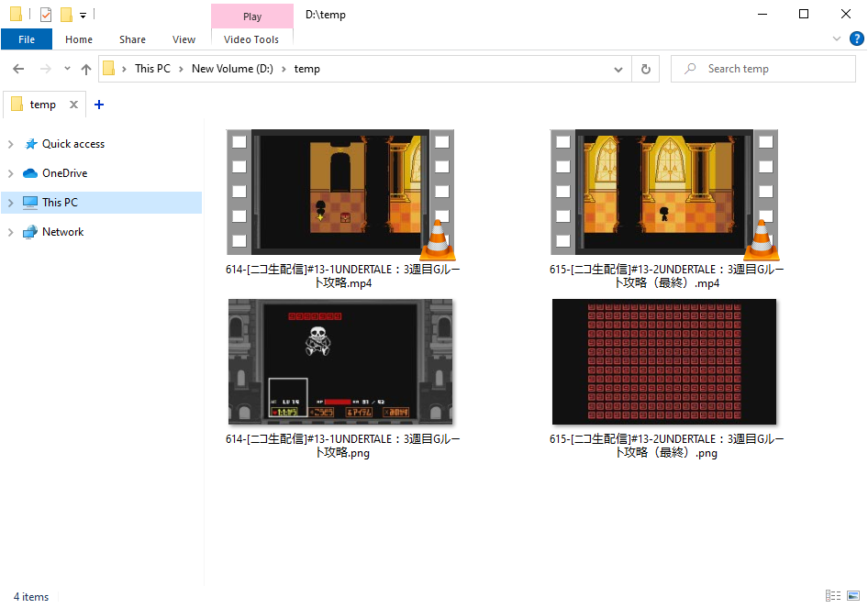Viewport: 868px width, 608px height.
Task: Click the New Folder icon on Quick Access toolbar
Action: pyautogui.click(x=64, y=14)
